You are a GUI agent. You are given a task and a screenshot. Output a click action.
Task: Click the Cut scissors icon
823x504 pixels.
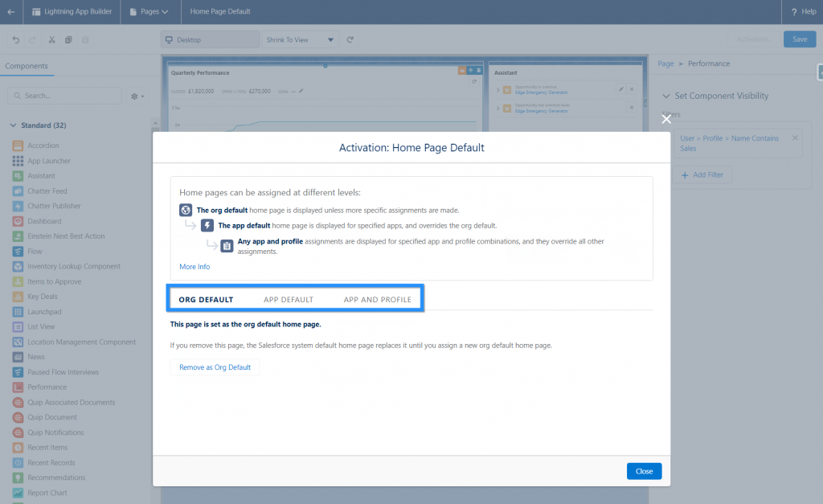(51, 40)
